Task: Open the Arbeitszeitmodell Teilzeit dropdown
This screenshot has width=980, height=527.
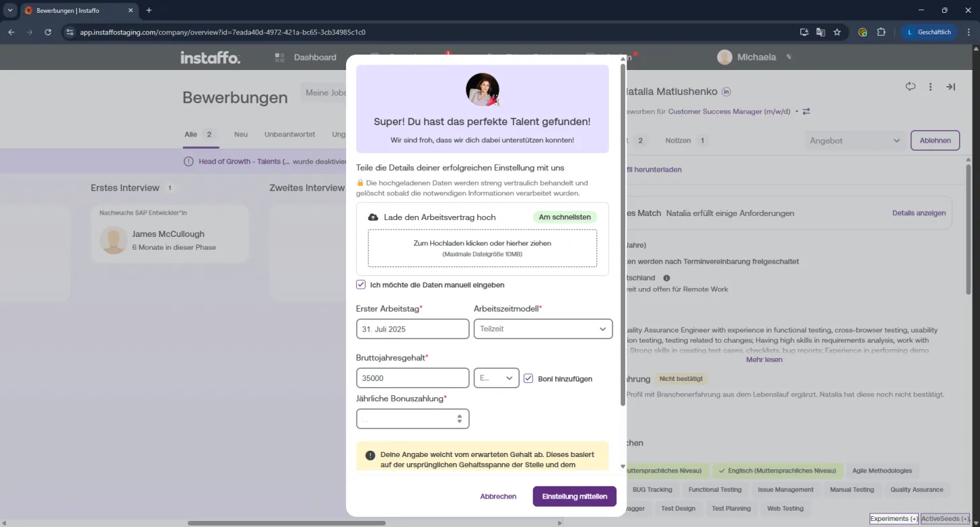Action: pos(543,328)
